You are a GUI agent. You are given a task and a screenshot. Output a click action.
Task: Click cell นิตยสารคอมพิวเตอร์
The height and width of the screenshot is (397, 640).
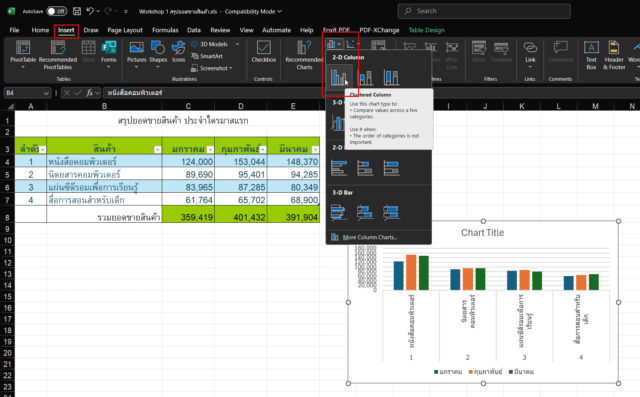point(104,174)
